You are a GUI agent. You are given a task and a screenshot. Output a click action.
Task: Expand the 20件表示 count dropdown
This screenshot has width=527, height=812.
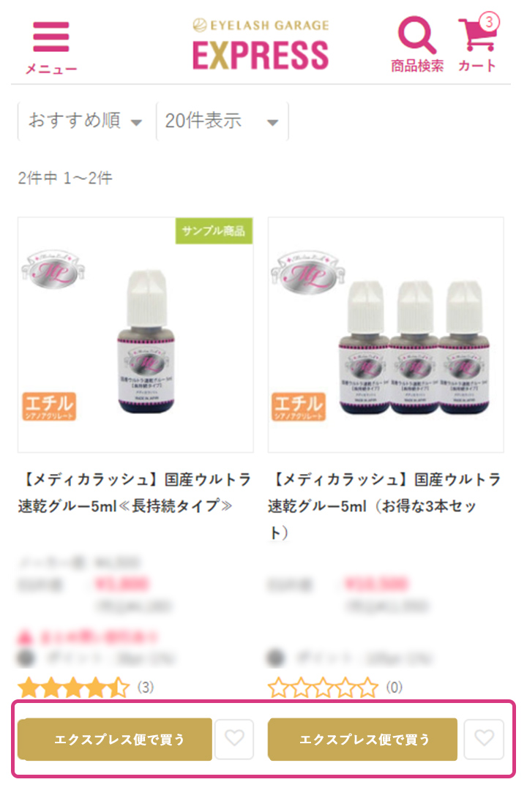[223, 121]
